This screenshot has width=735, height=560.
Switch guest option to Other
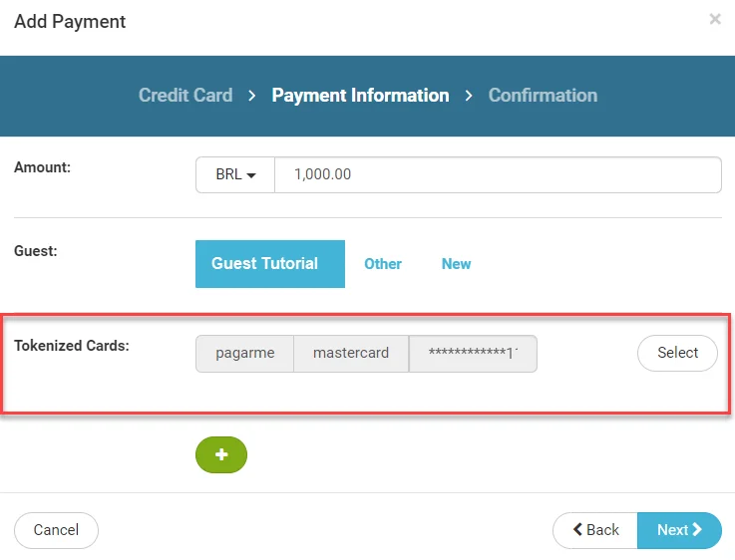383,264
